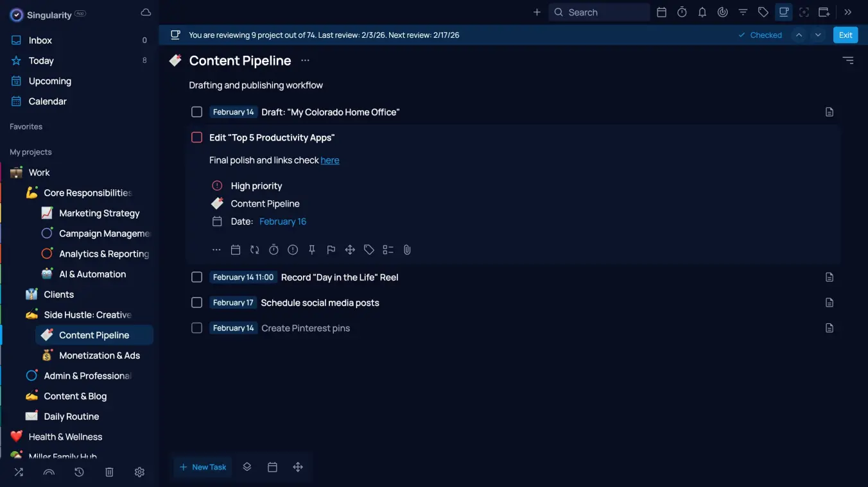Mark 'Create Pinterest pins' as done
Screen dimensions: 868x487
(x=196, y=328)
